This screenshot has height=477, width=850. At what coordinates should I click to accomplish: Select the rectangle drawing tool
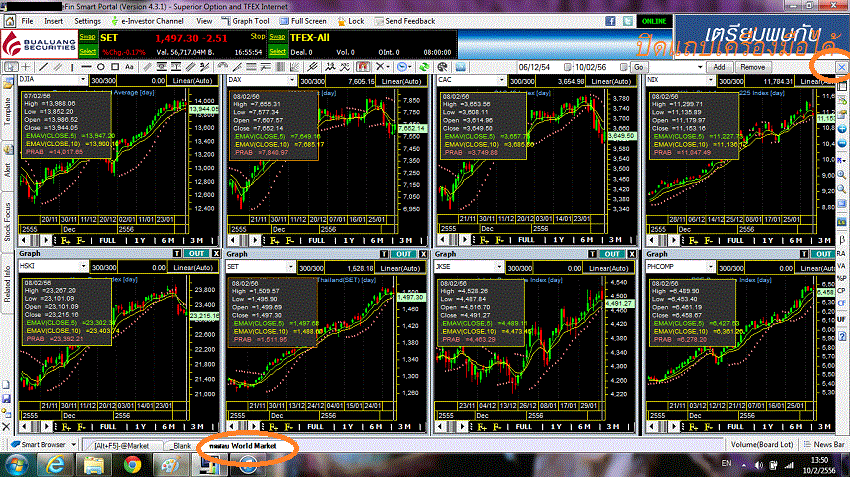tap(115, 67)
